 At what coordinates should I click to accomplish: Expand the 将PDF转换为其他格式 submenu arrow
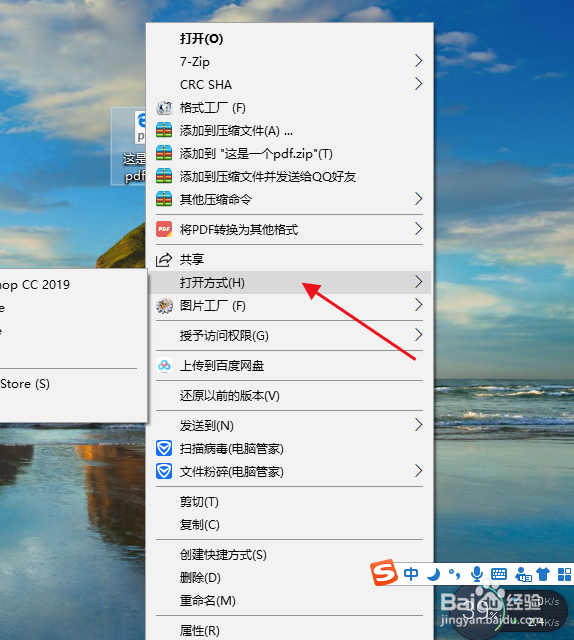(x=418, y=229)
